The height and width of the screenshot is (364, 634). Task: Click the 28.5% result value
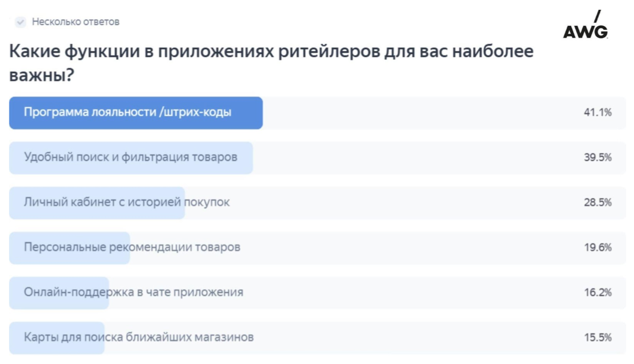[x=598, y=202]
